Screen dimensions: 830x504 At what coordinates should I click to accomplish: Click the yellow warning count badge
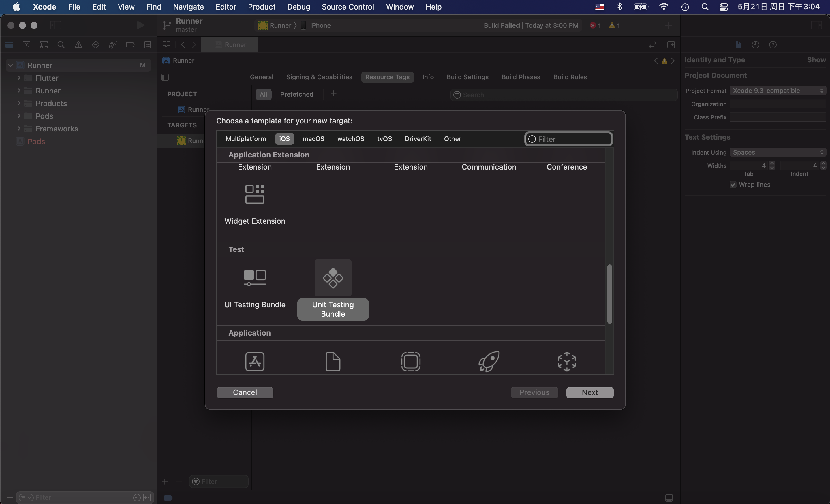coord(614,25)
